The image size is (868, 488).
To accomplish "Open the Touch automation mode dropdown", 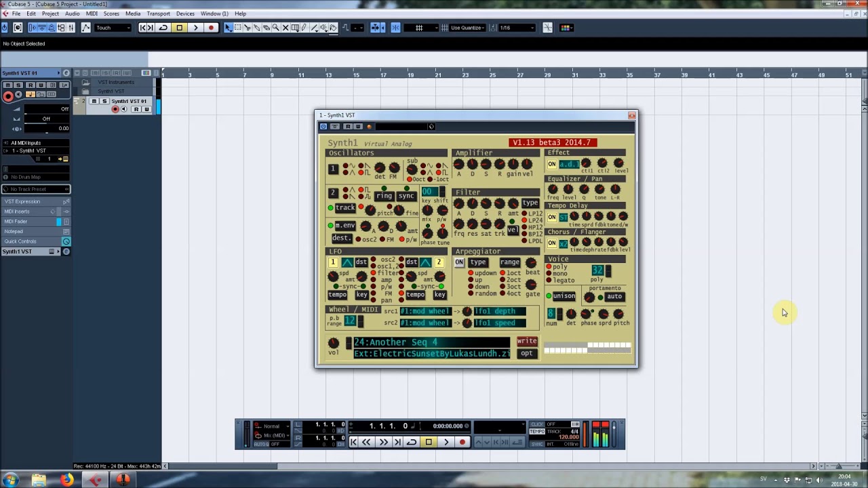I will (112, 28).
